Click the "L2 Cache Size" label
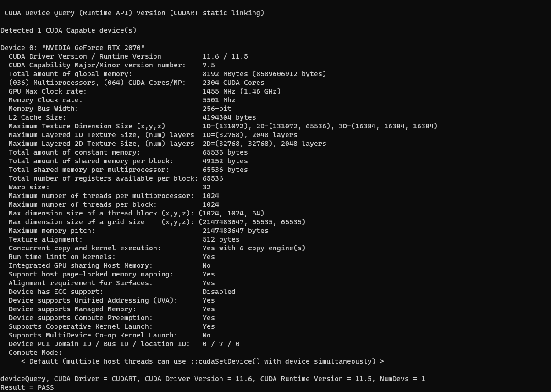 tap(37, 117)
